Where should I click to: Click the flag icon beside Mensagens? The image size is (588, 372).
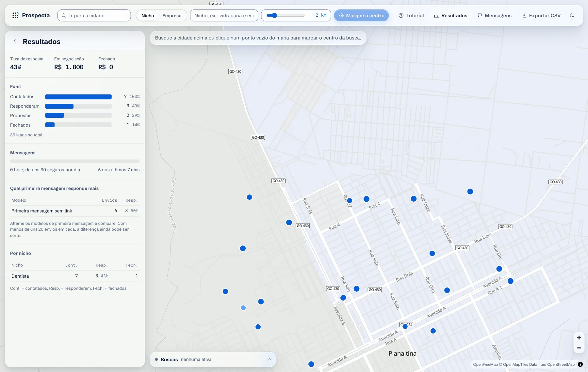point(480,15)
